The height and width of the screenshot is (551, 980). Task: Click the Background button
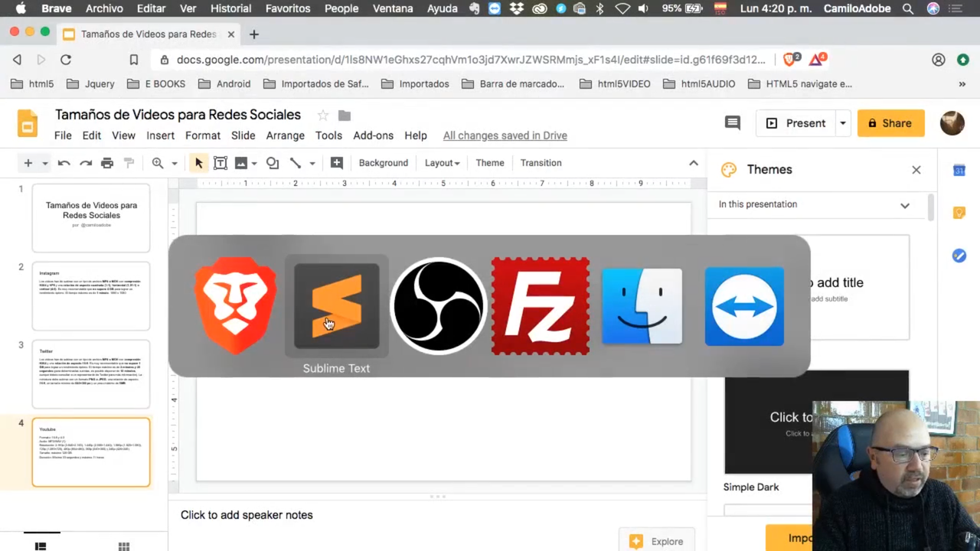pos(384,163)
